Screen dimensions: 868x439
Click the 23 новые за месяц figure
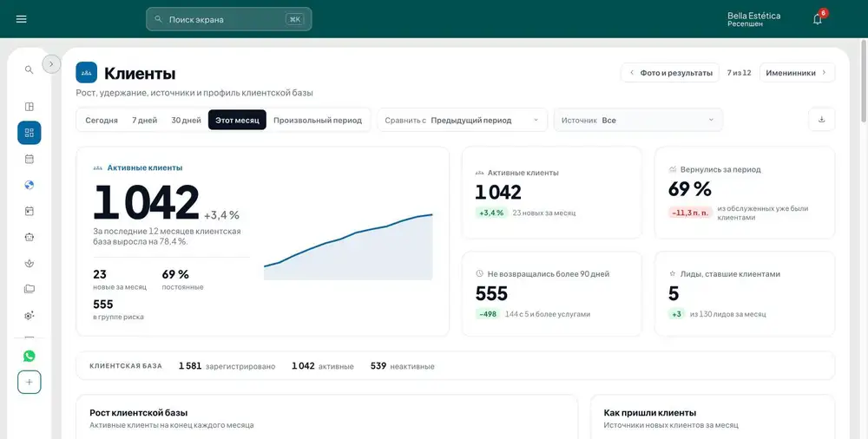(x=120, y=279)
